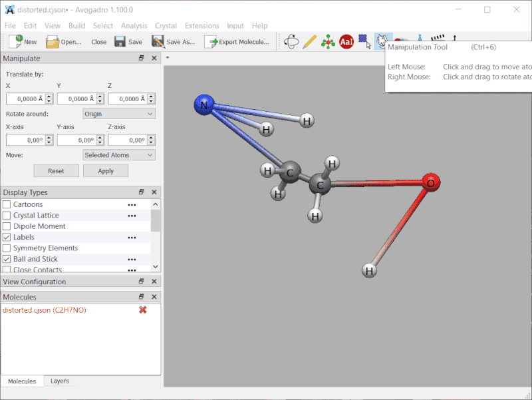Image resolution: width=532 pixels, height=400 pixels.
Task: Uncheck the Labels display type
Action: pos(7,237)
